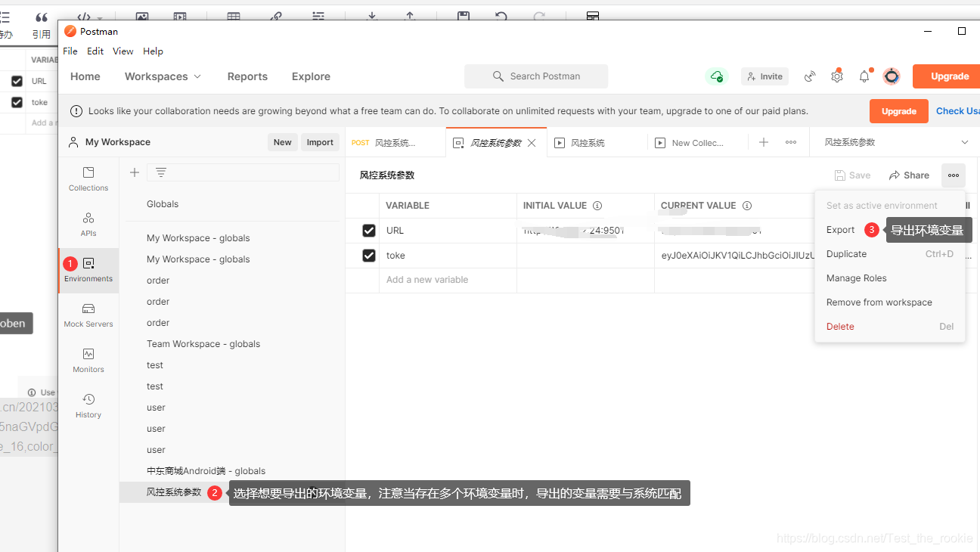Uncheck the toke variable checkbox in Postman
980x552 pixels.
[369, 256]
